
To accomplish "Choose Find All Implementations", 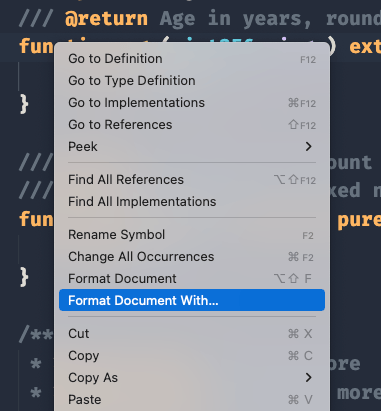I will tap(192, 202).
